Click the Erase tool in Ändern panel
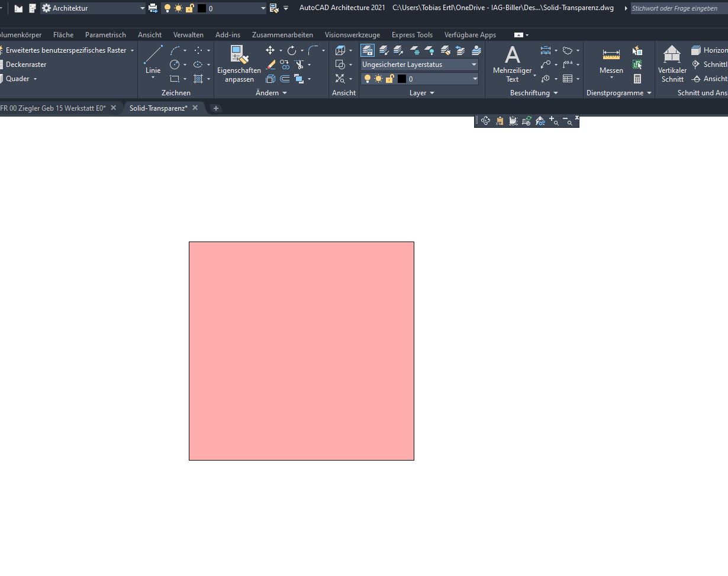 [270, 65]
